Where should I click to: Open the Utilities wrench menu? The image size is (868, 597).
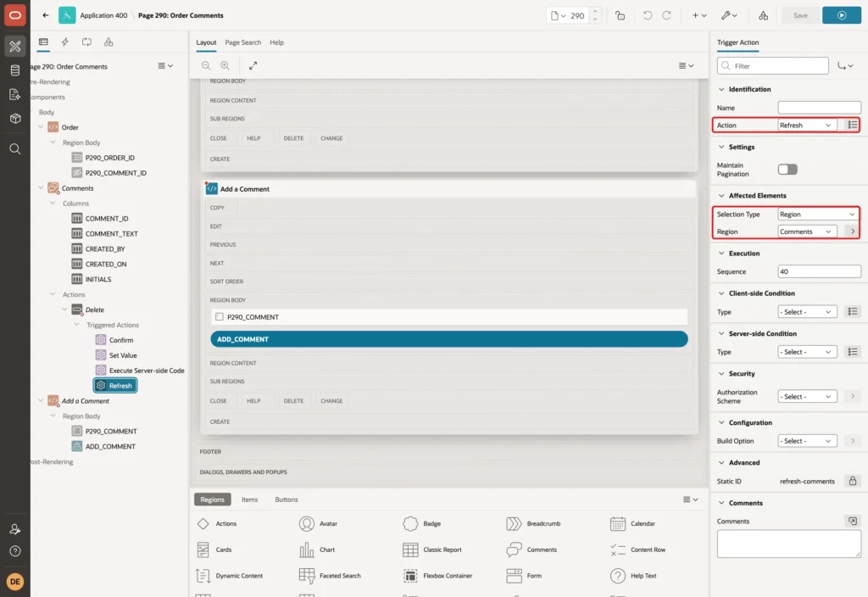(x=729, y=15)
